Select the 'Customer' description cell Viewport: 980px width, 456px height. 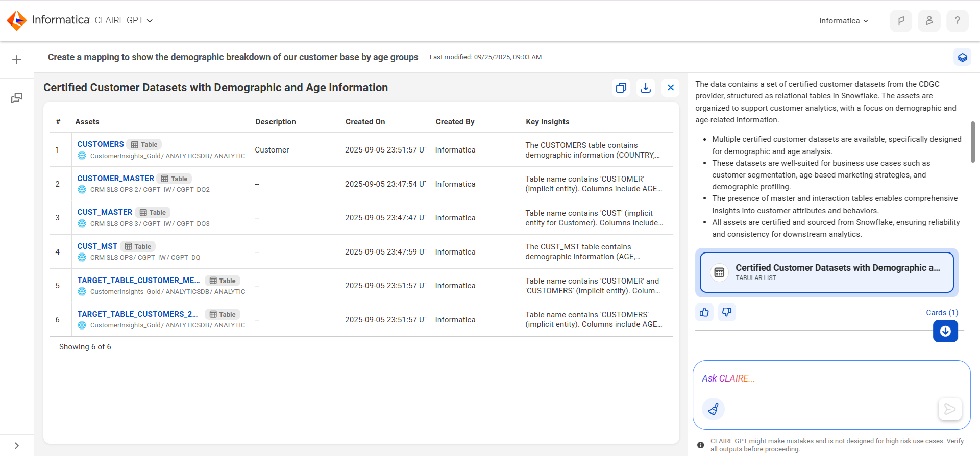[272, 150]
